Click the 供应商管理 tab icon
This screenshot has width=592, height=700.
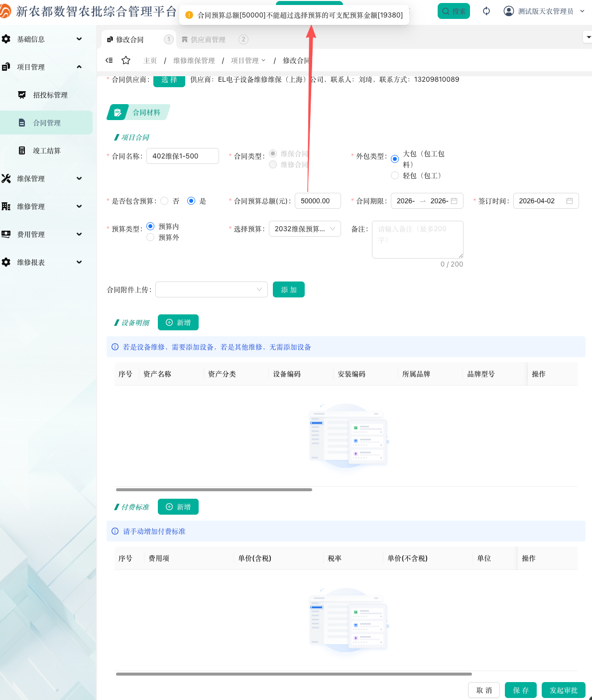(x=185, y=39)
